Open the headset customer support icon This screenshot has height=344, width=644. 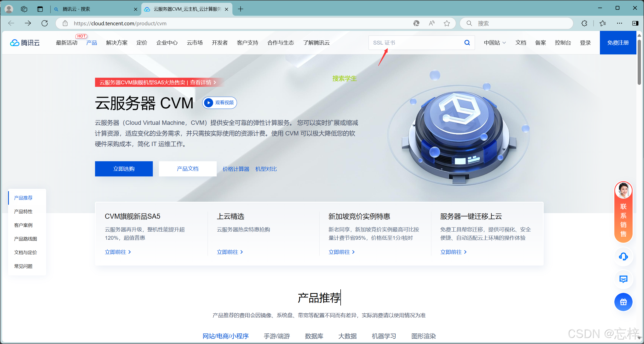click(x=623, y=257)
